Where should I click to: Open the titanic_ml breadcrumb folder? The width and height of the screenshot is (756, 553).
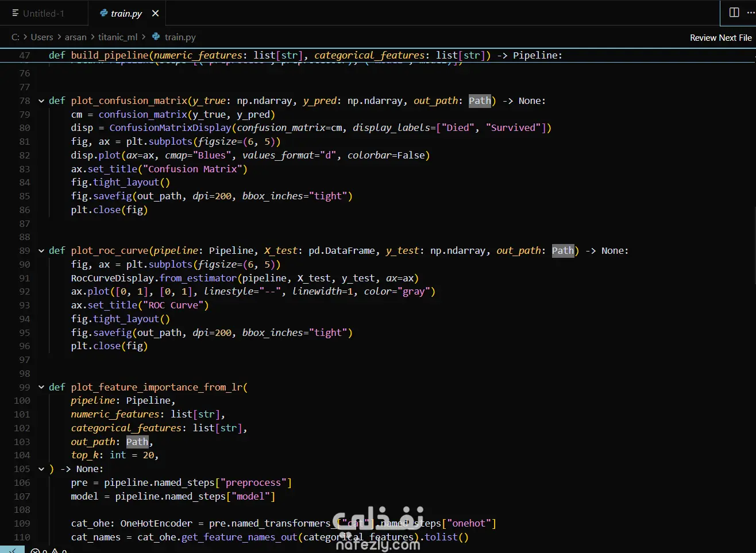(x=118, y=37)
